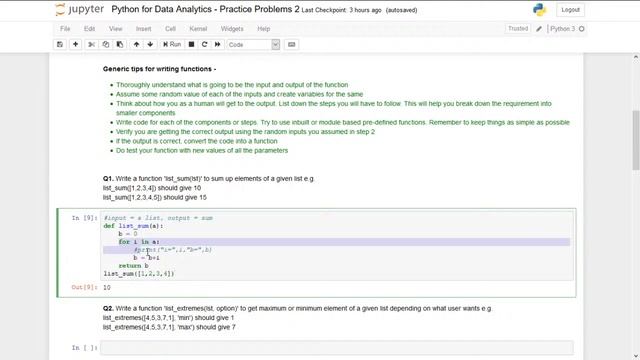Viewport: 640px width, 360px height.
Task: Click the Out[9]: output prompt
Action: coord(84,287)
